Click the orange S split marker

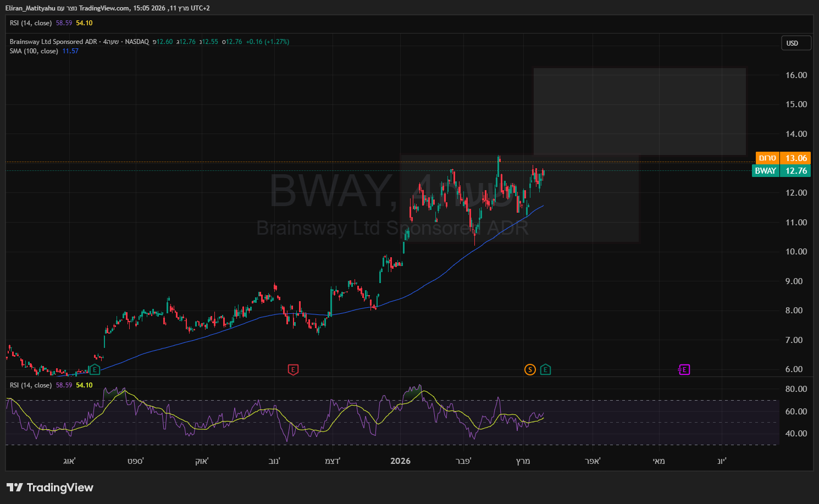(x=530, y=369)
